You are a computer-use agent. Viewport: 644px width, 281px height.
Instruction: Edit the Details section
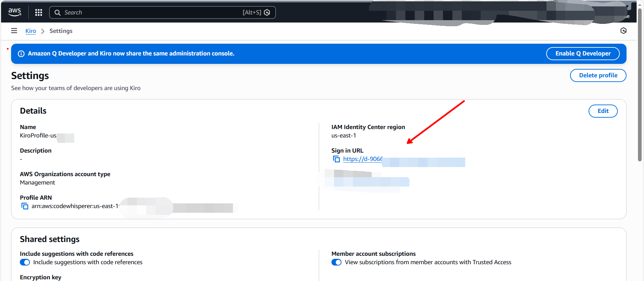603,111
